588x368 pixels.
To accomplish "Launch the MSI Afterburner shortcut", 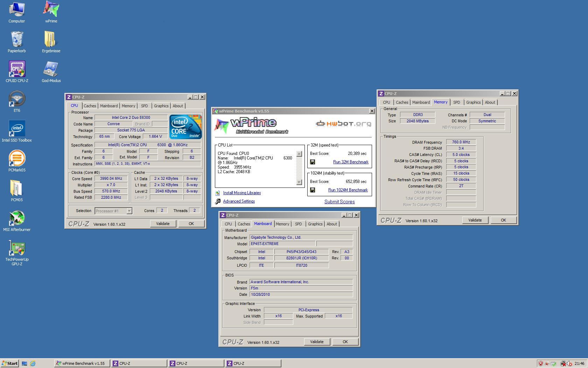I will [x=17, y=221].
